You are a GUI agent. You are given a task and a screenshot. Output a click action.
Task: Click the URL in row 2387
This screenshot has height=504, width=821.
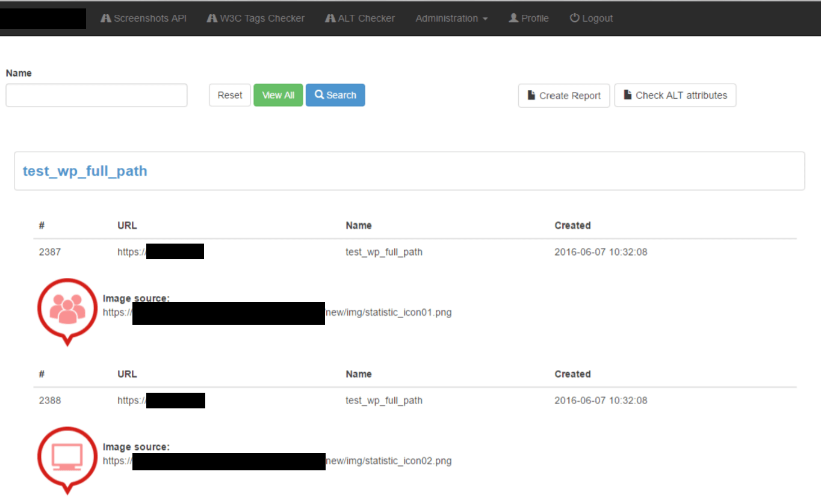point(161,252)
